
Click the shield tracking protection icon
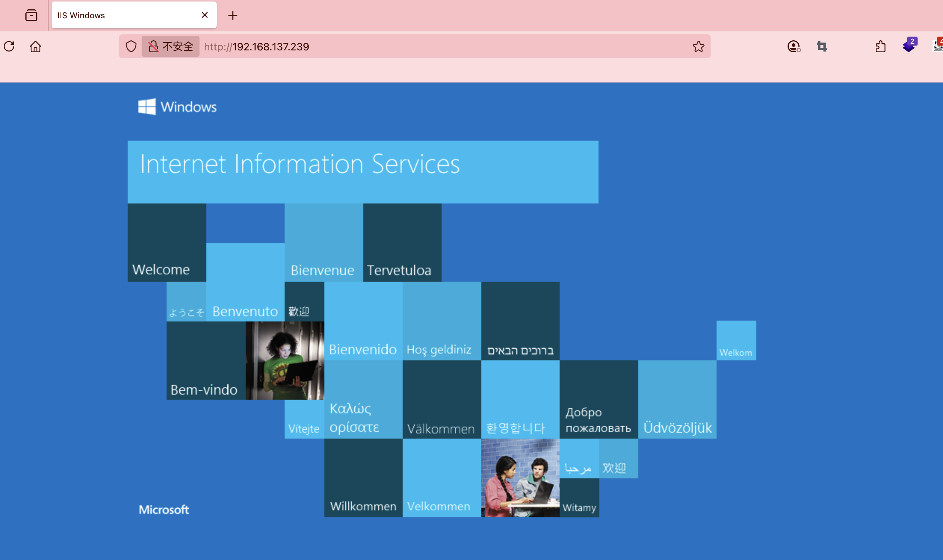[131, 46]
